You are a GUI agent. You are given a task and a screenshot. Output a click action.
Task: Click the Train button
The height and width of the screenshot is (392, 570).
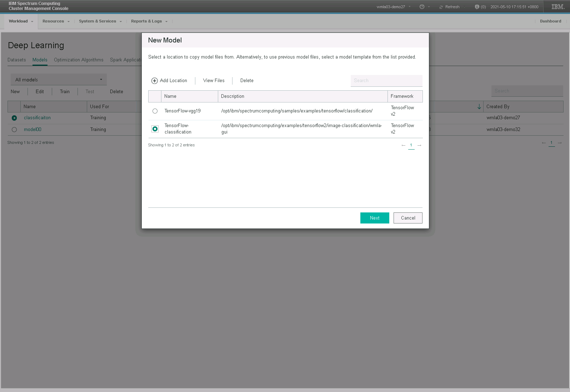[x=65, y=92]
